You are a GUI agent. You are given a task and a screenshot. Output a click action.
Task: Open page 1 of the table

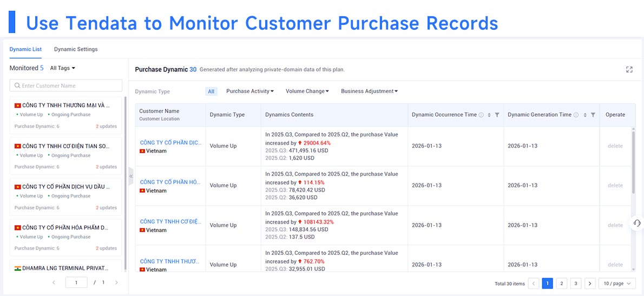coord(547,283)
